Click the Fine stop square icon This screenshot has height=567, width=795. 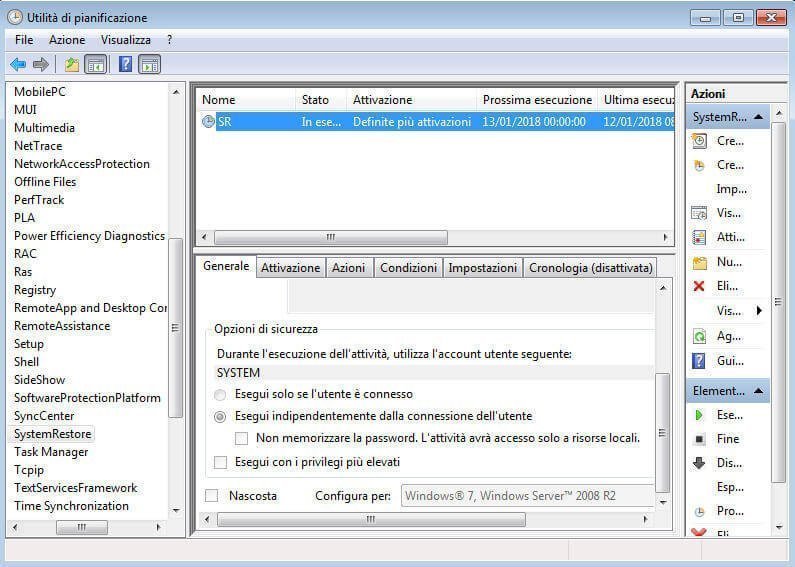(699, 439)
